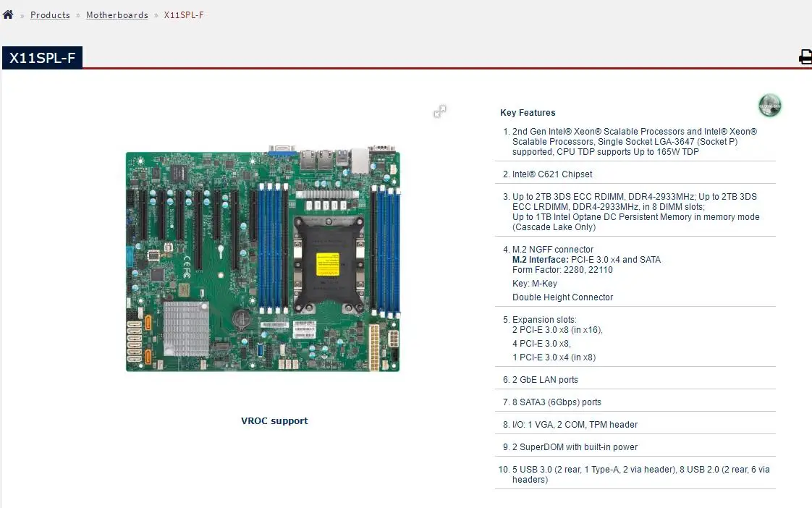Click the Up to 2TB 3DS ECC RDIMM memory feature
Image resolution: width=812 pixels, height=508 pixels.
[x=636, y=212]
